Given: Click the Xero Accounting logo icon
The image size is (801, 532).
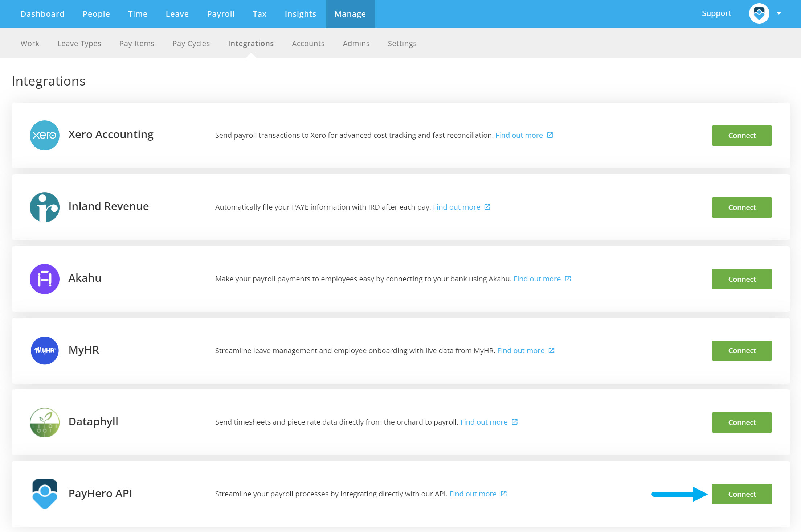Looking at the screenshot, I should tap(45, 135).
